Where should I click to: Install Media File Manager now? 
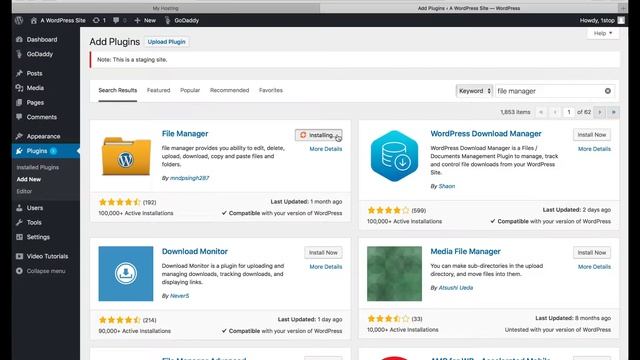pos(592,253)
